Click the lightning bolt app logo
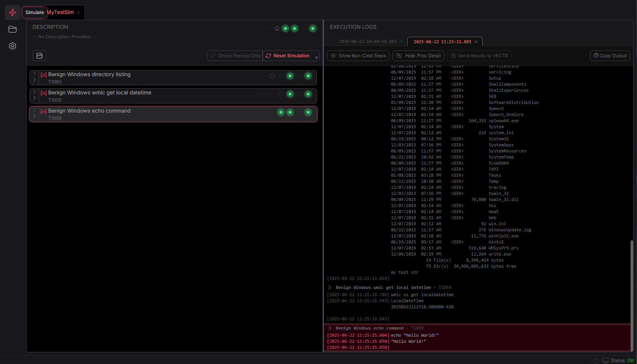Image resolution: width=637 pixels, height=364 pixels. (x=12, y=12)
